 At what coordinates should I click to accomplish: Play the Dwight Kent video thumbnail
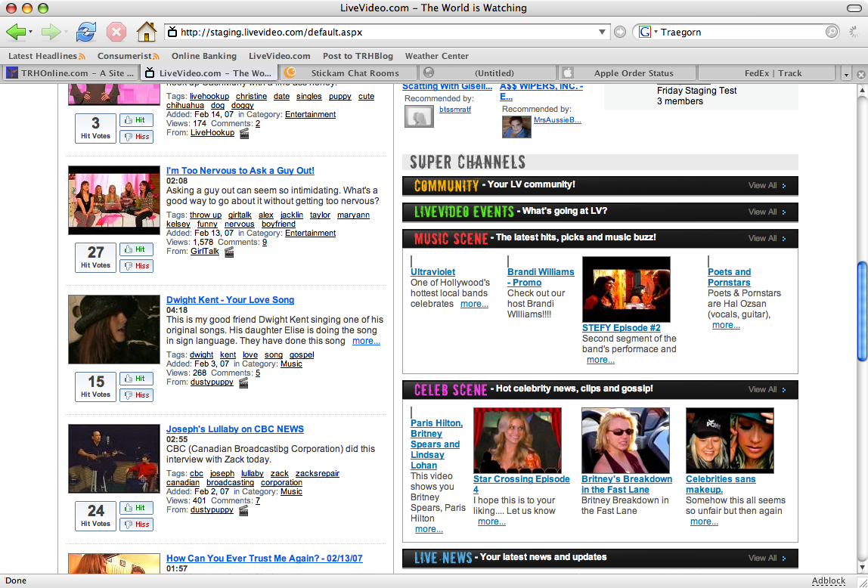(114, 329)
